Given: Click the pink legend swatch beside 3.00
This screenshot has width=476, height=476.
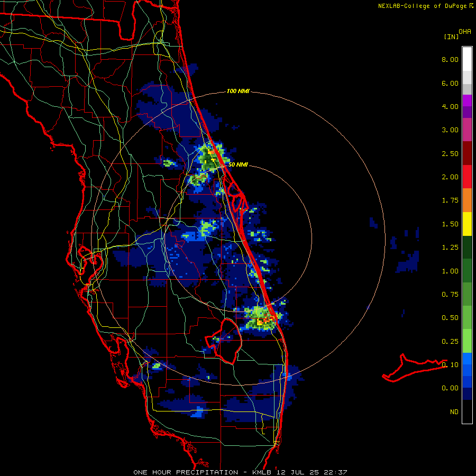Looking at the screenshot, I should pyautogui.click(x=467, y=130).
